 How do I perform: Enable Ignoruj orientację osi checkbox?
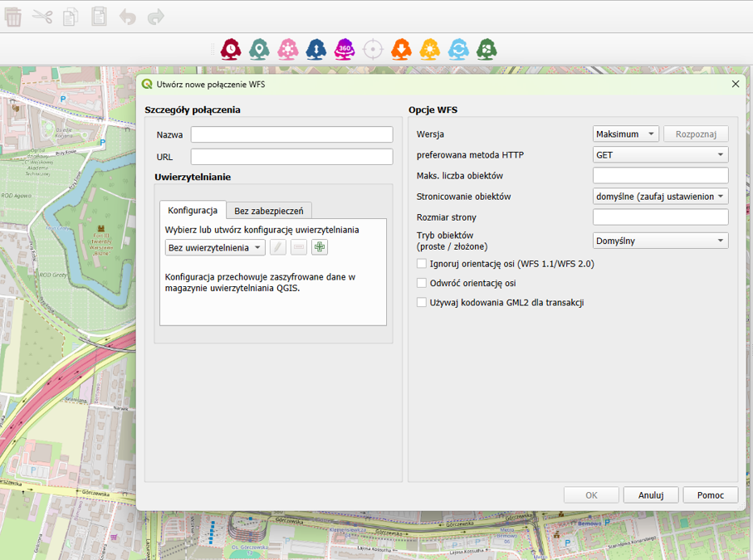tap(422, 264)
